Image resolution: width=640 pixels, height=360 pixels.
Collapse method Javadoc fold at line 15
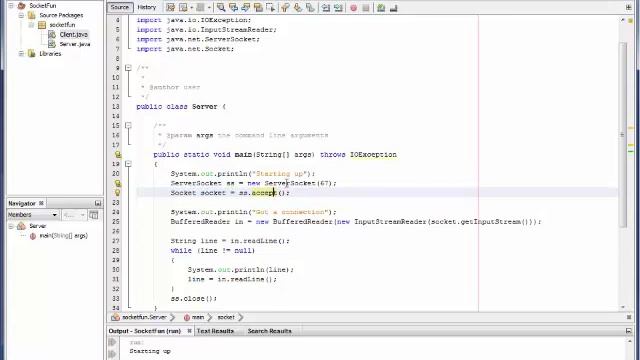click(128, 125)
